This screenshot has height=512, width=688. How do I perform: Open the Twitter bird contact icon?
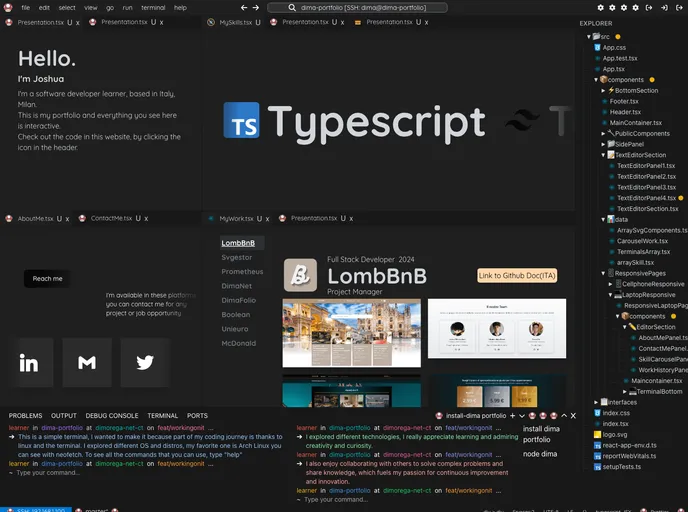point(145,363)
